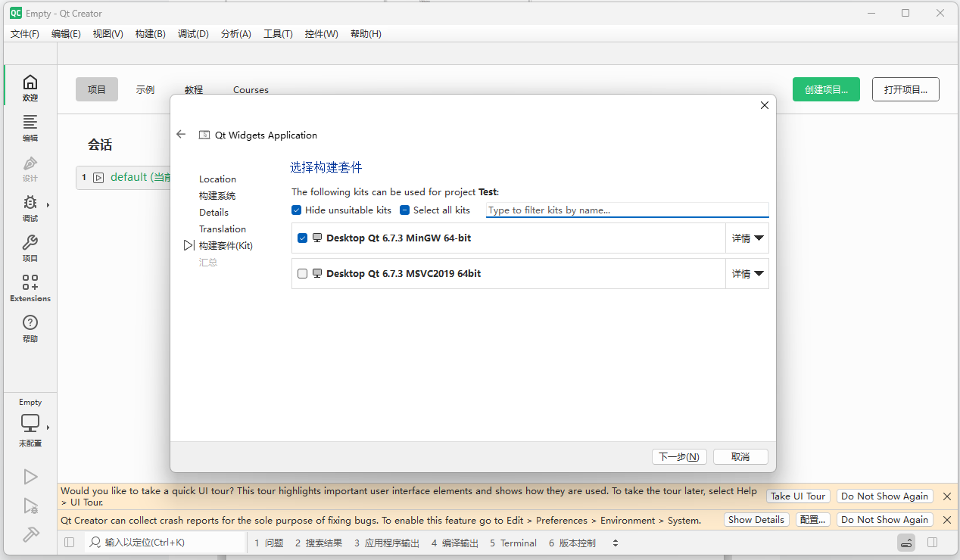Click the session play icon beside default

pos(98,178)
